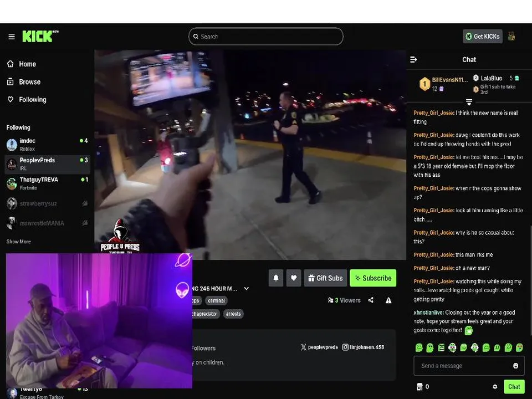The height and width of the screenshot is (399, 532).
Task: Click the arrests tag
Action: coord(233,314)
